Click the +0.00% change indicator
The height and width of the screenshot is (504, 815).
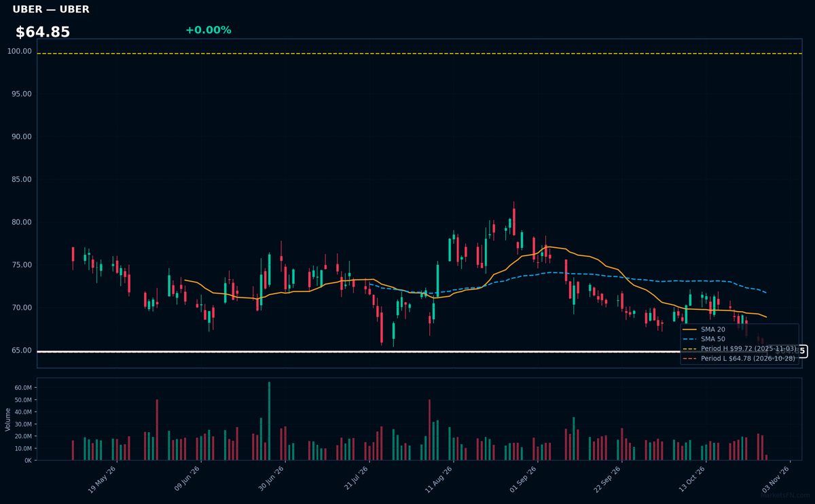pos(209,30)
